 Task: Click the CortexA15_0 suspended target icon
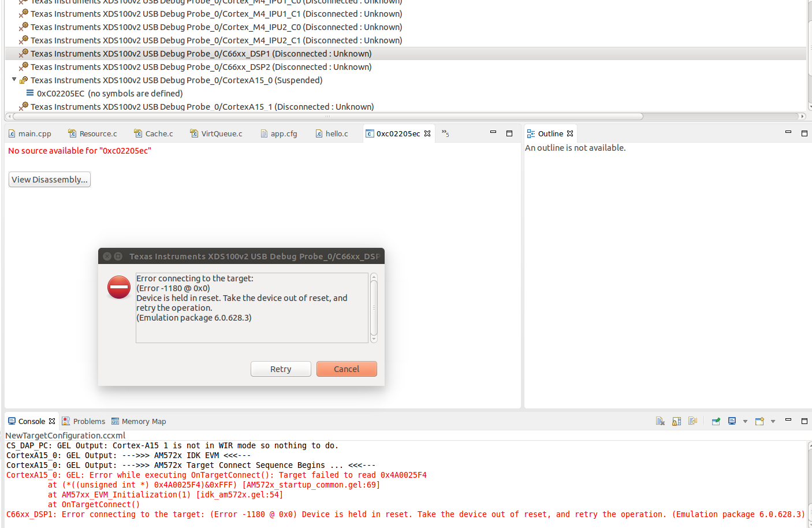[24, 80]
